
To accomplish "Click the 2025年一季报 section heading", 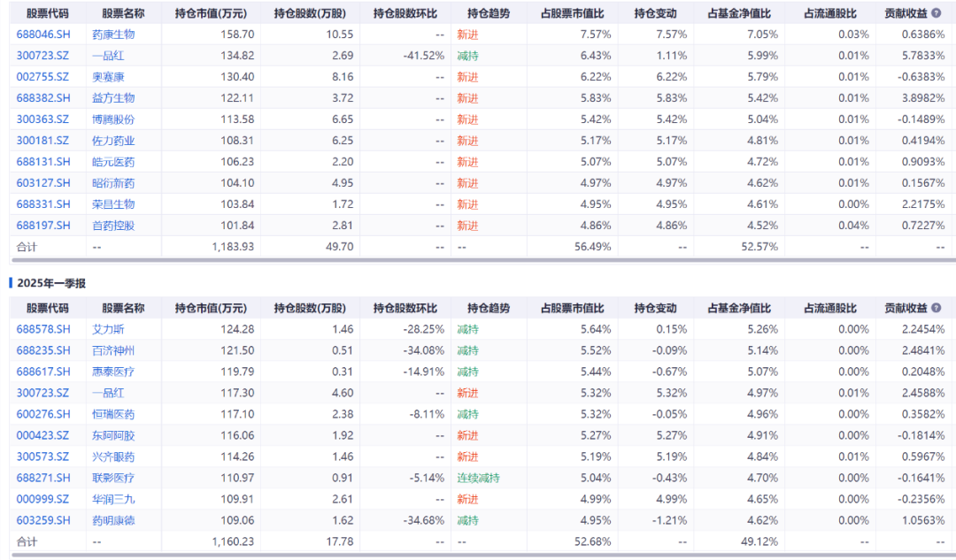I will coord(51,283).
